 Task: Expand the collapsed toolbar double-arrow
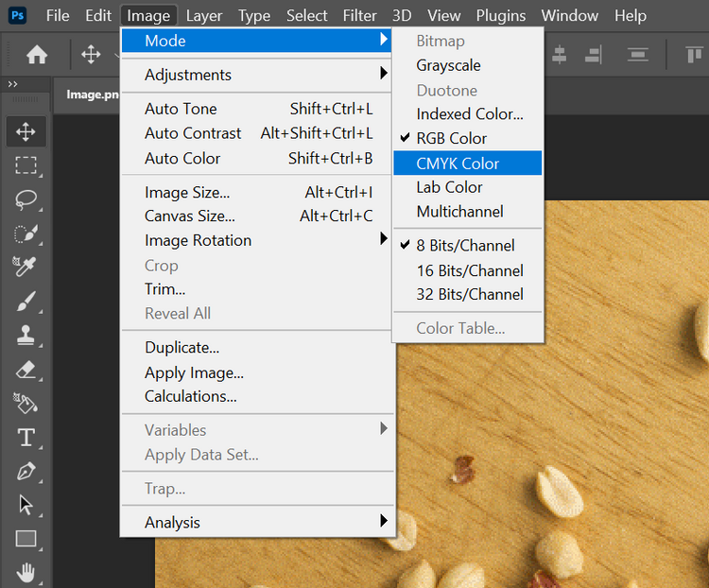(x=12, y=84)
